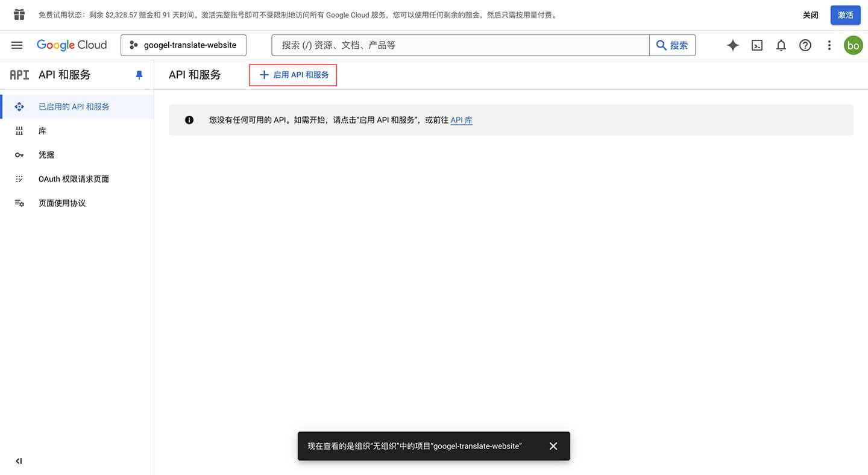This screenshot has height=475, width=868.
Task: Open the googel-translate-website project selector
Action: pyautogui.click(x=183, y=45)
